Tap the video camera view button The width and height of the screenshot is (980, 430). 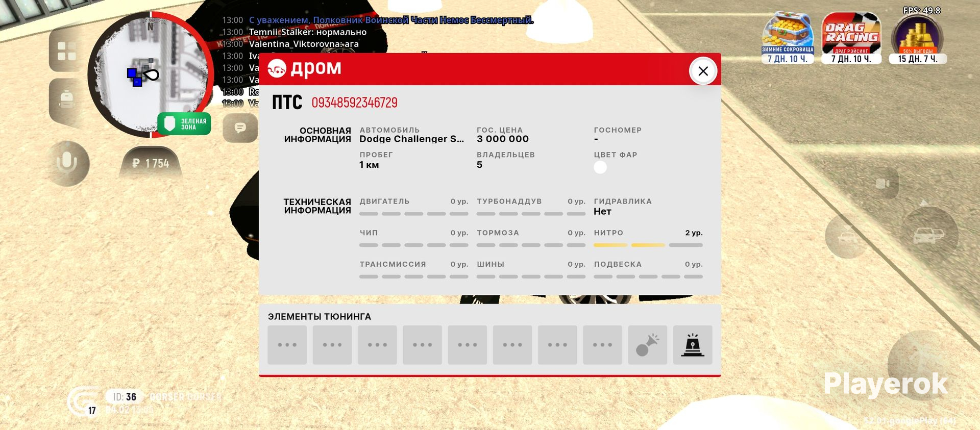pos(883,183)
